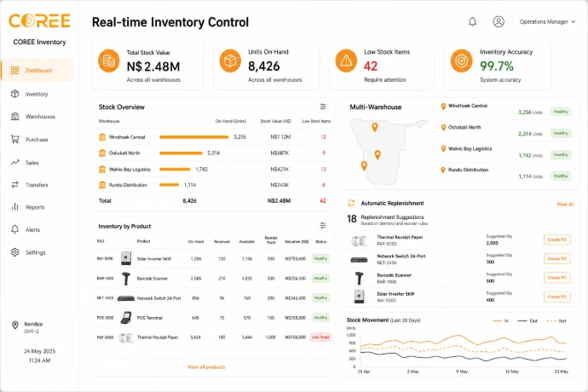Click the Namibia location pin icon in sidebar
This screenshot has width=588, height=392.
pos(15,325)
